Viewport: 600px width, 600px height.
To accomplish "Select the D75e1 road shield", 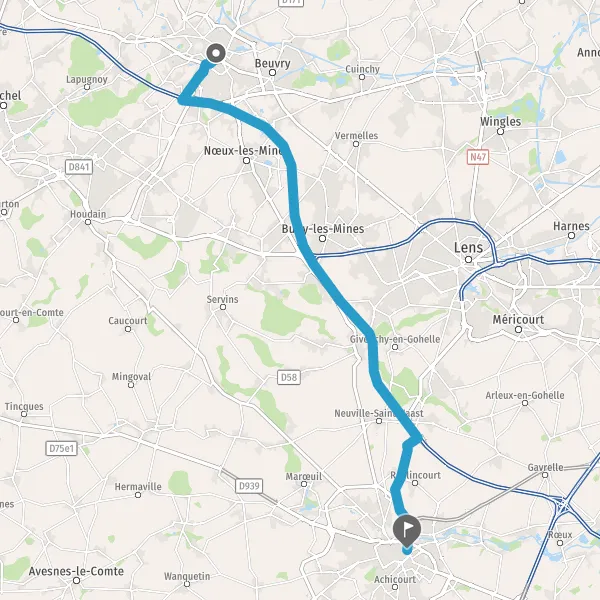I will click(x=62, y=448).
